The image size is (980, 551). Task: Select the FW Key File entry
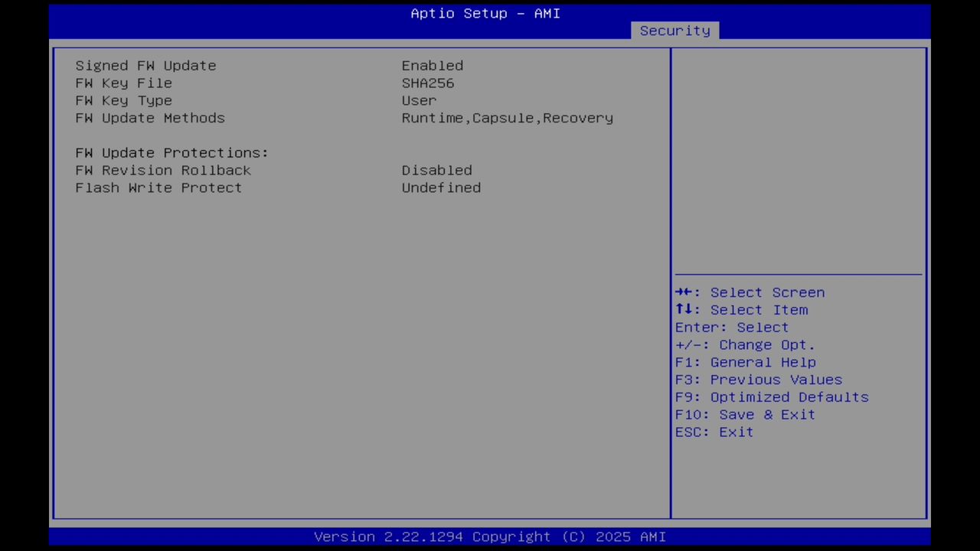pyautogui.click(x=123, y=83)
